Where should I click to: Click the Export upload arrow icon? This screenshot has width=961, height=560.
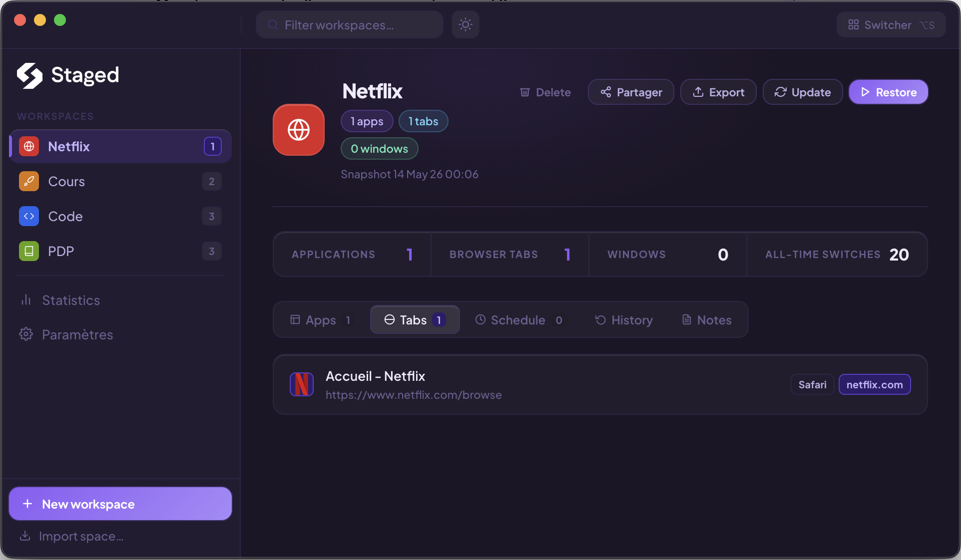698,92
